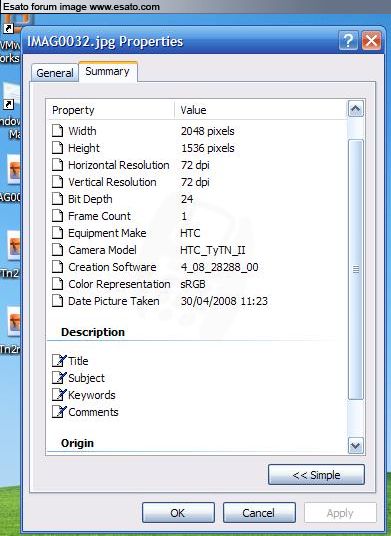Viewport: 391px width, 536px height.
Task: Click the Bit Depth value 24
Action: pyautogui.click(x=187, y=199)
